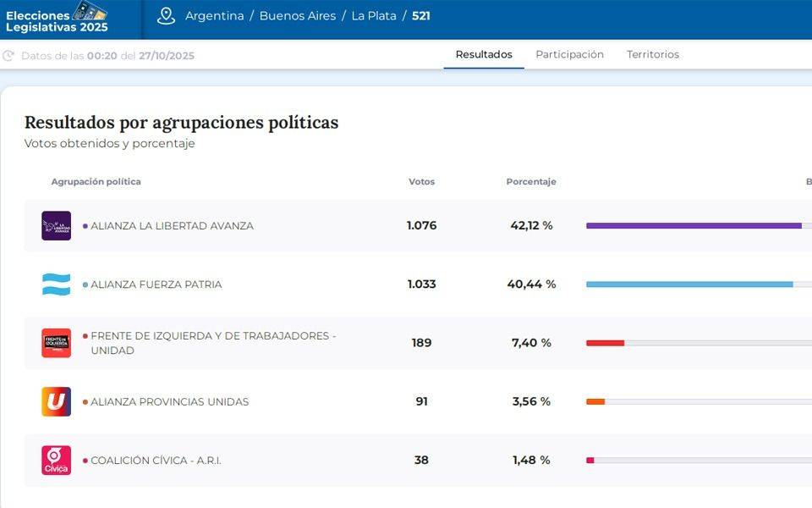
Task: Click La Libertad Avanza party logo
Action: 57,226
